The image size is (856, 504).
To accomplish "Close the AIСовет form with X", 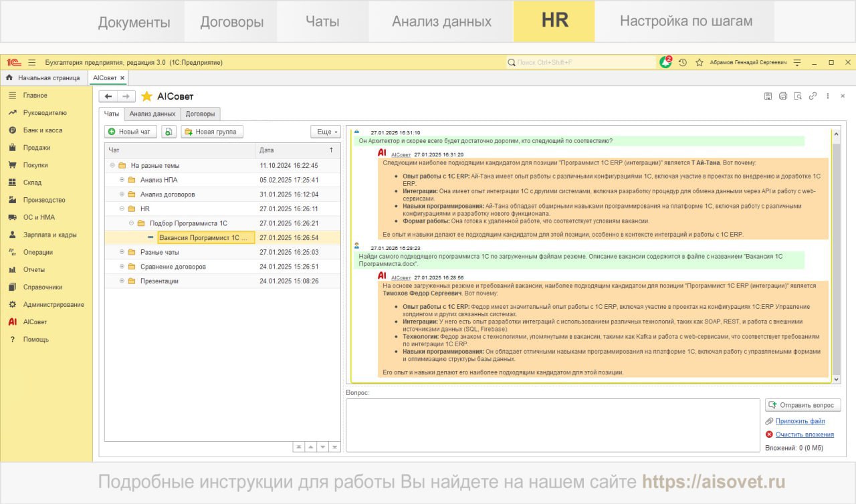I will click(x=843, y=96).
